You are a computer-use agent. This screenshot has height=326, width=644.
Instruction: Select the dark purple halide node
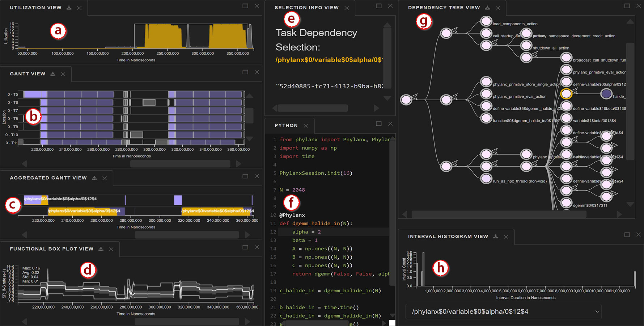tap(606, 94)
